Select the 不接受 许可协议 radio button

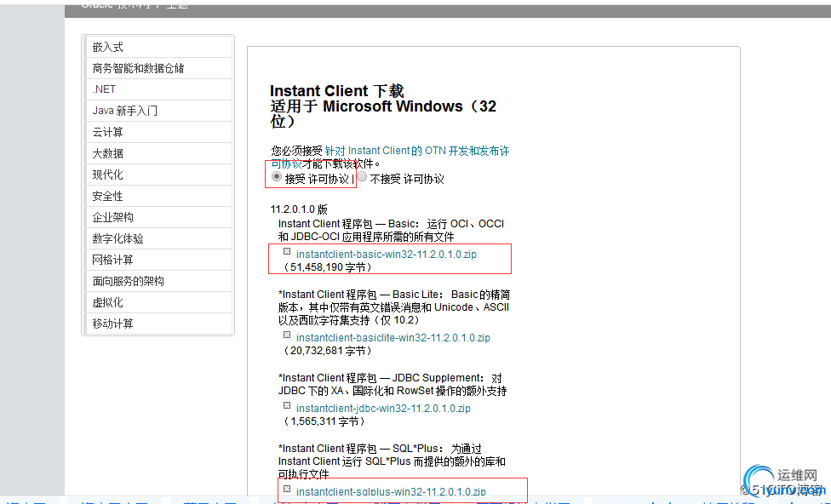coord(362,176)
